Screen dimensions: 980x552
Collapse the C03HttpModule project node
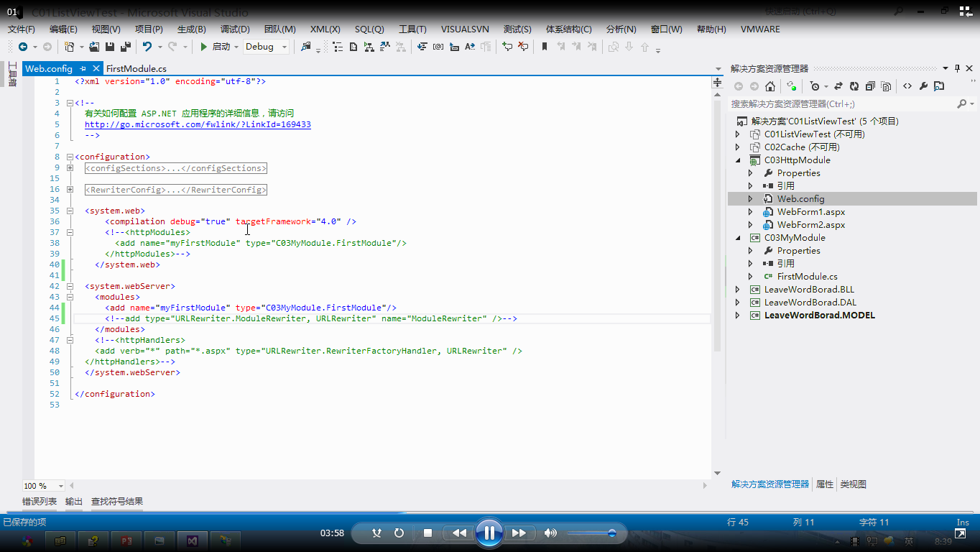pos(738,160)
